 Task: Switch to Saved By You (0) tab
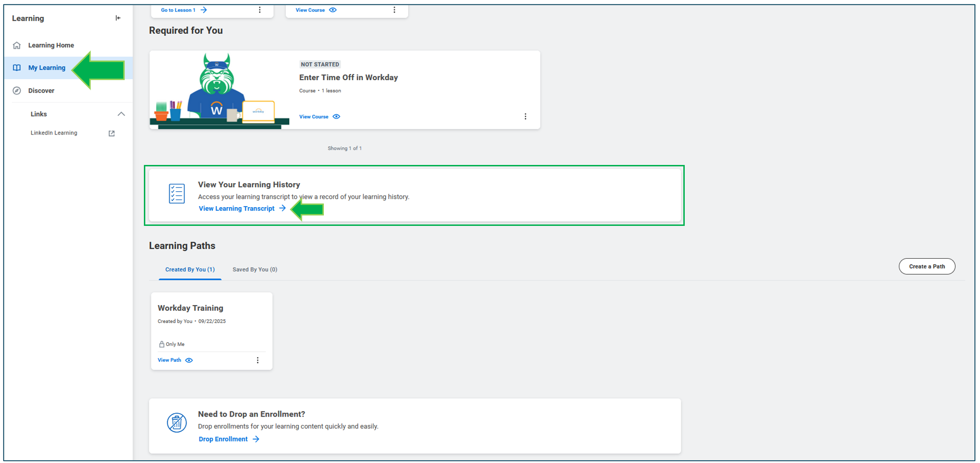tap(255, 269)
